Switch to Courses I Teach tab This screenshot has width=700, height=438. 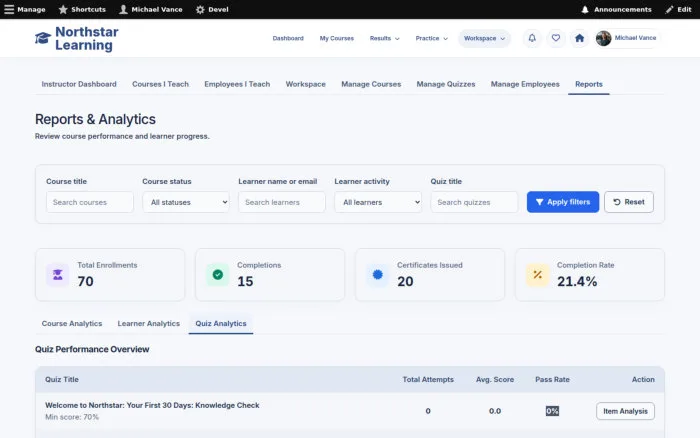pos(160,84)
